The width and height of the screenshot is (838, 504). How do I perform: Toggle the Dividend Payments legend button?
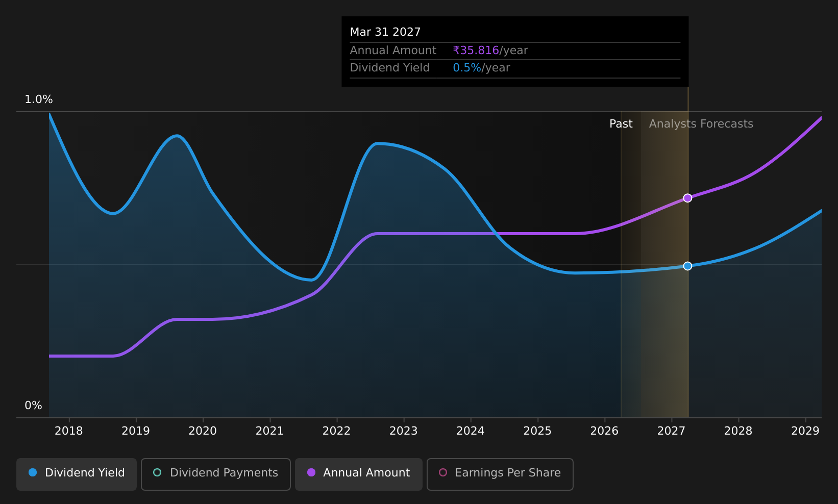point(216,474)
